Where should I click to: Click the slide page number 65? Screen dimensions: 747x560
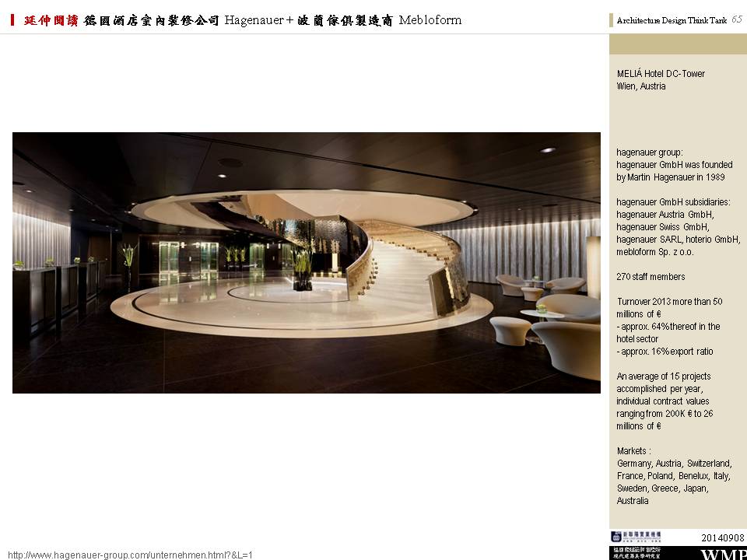pyautogui.click(x=736, y=19)
